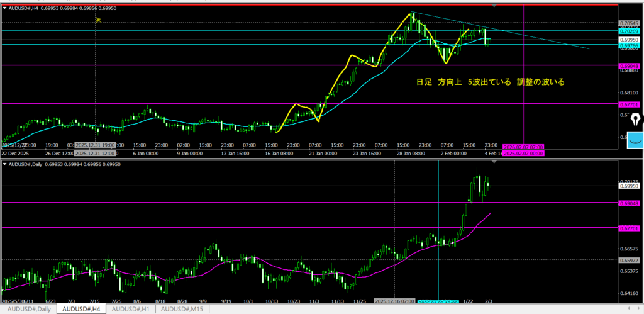This screenshot has width=644, height=314.
Task: Click the 0.67701 magenta price label on H4 chart
Action: point(629,104)
